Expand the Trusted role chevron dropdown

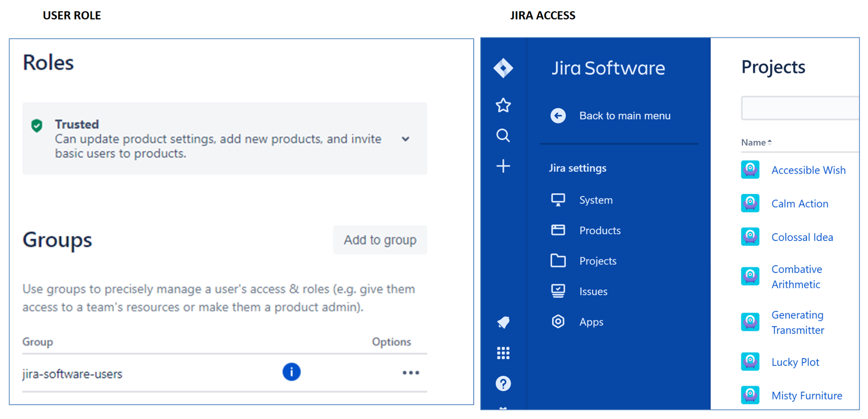pyautogui.click(x=406, y=139)
